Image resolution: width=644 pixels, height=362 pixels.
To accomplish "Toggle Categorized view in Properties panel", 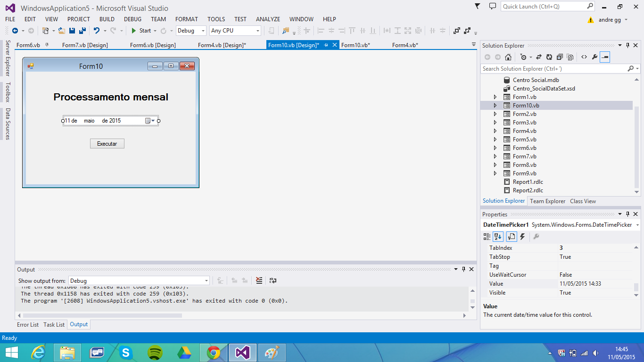I will click(487, 237).
